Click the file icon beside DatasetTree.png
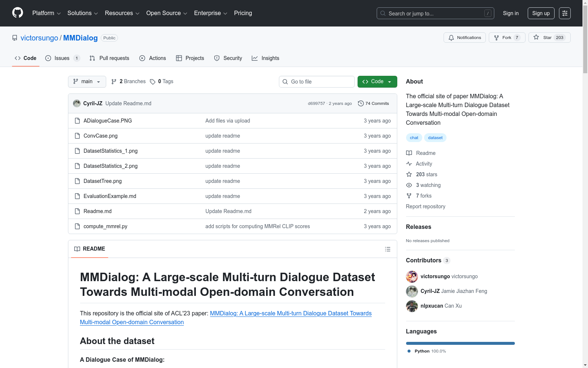 pyautogui.click(x=77, y=181)
